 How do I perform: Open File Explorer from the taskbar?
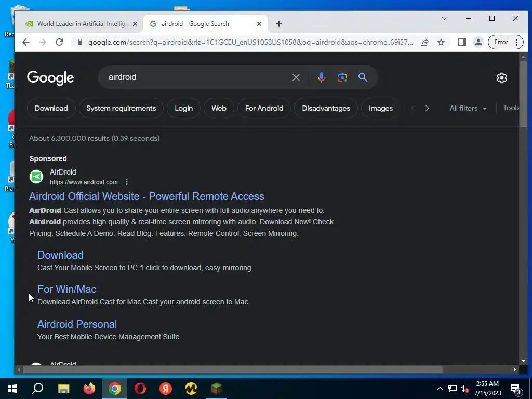63,389
